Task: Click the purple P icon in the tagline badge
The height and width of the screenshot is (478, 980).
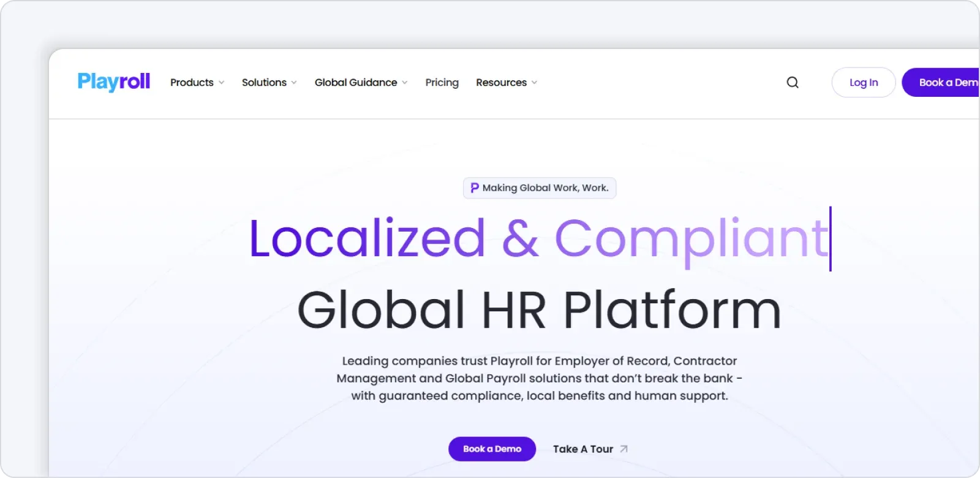Action: pos(474,188)
